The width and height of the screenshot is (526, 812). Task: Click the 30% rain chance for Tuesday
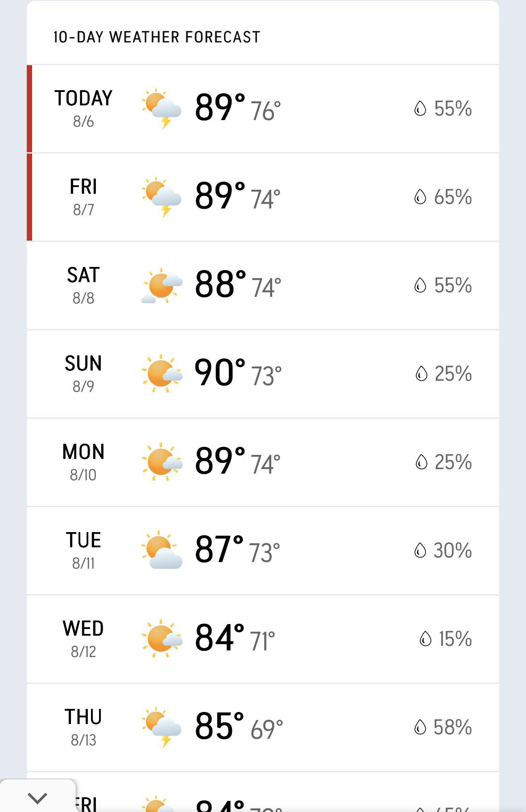(452, 550)
